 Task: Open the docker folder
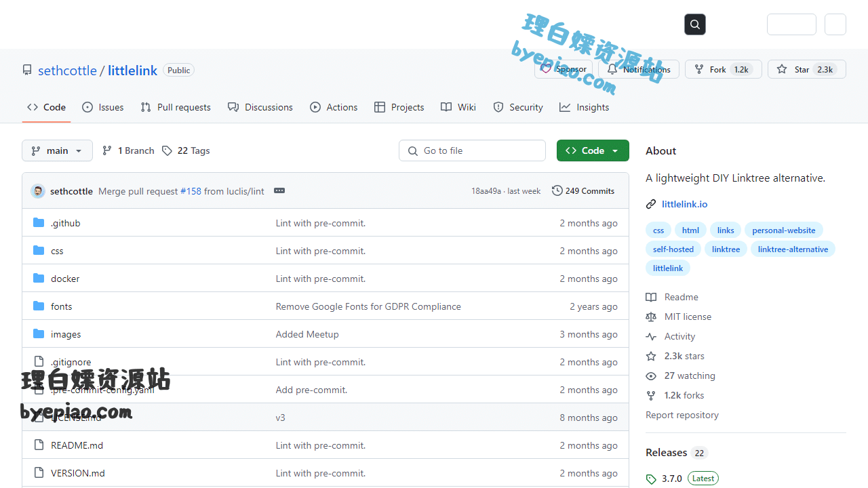click(65, 279)
